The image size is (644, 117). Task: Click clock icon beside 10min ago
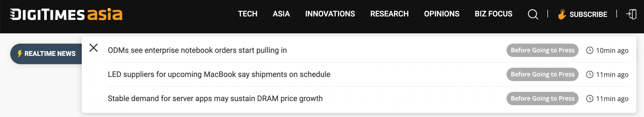click(x=590, y=50)
